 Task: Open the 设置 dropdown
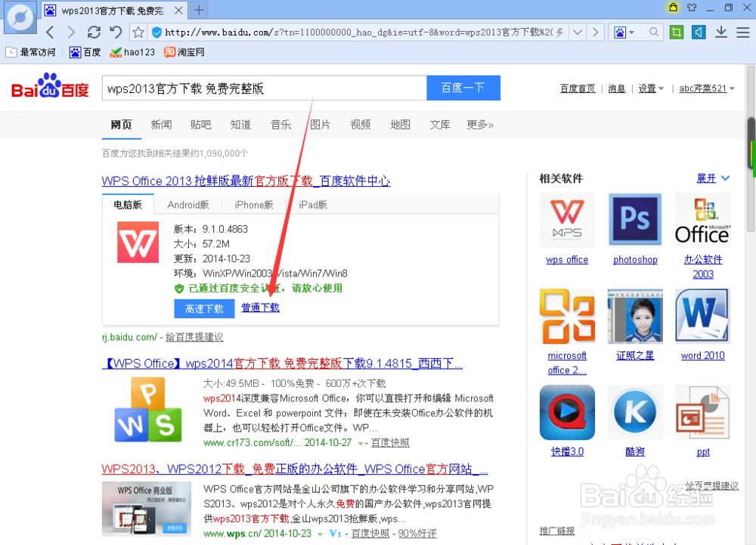click(646, 88)
